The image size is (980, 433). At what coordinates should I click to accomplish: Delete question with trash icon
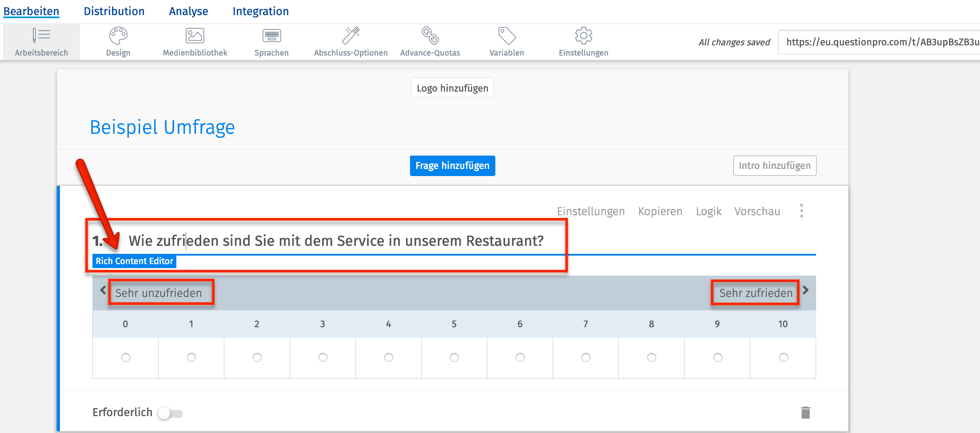pos(805,413)
